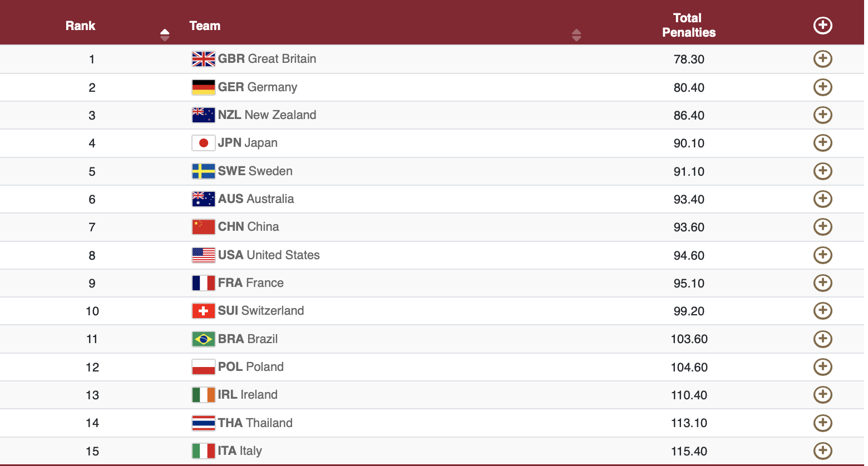Expand all rows with header plus icon
The width and height of the screenshot is (868, 466).
pyautogui.click(x=822, y=26)
